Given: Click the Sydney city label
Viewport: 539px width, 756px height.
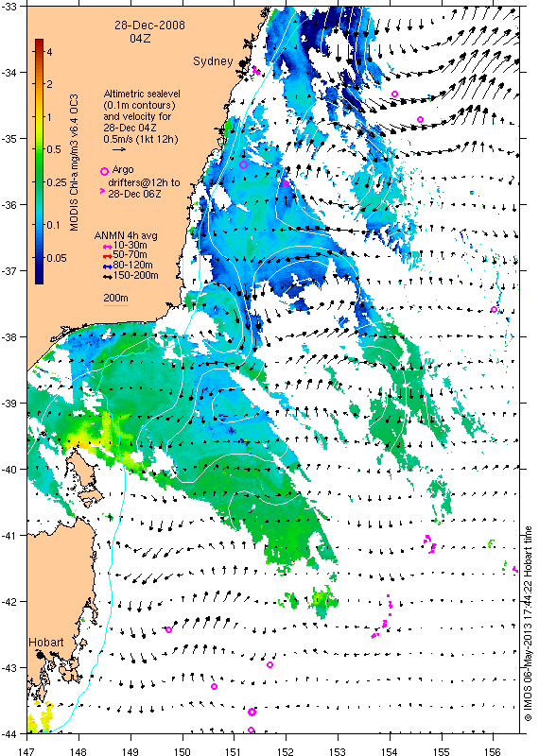Looking at the screenshot, I should click(x=213, y=61).
